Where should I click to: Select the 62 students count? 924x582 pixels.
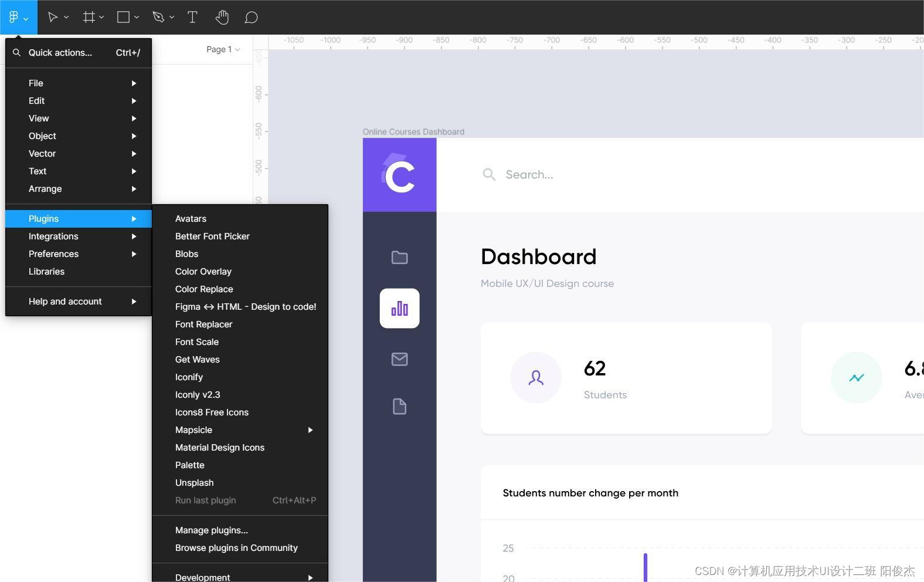click(595, 368)
